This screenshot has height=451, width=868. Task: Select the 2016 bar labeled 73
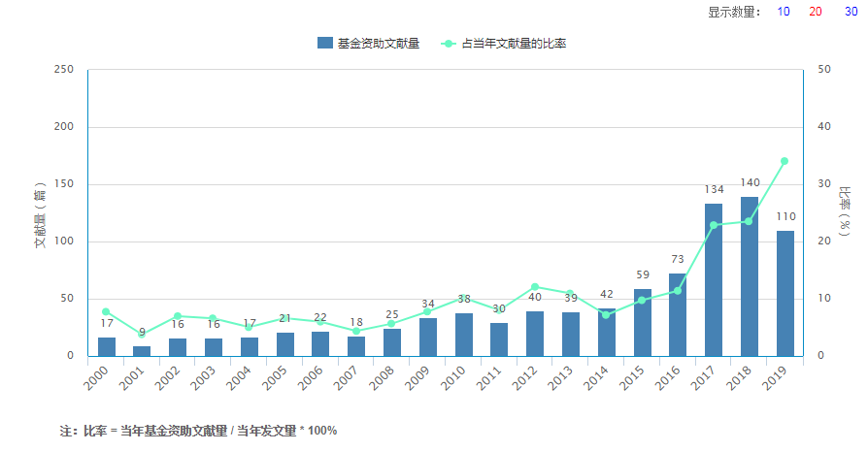[677, 314]
